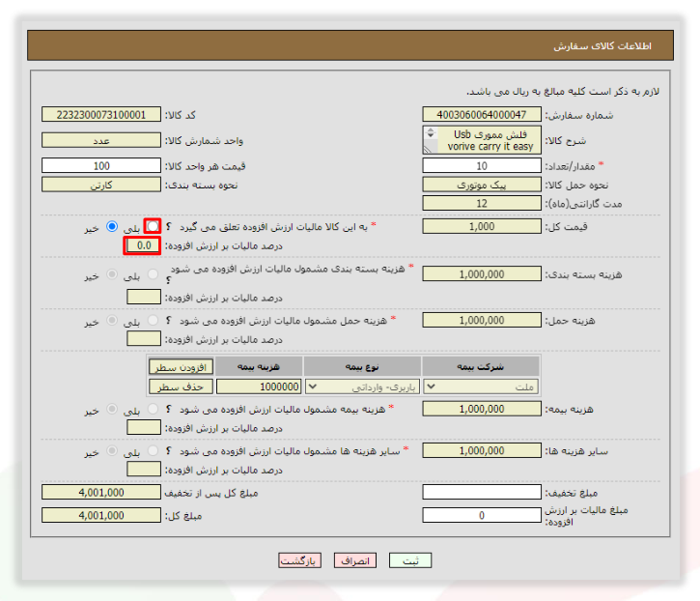700x601 pixels.
Task: Click the insurance cost field 1000000 in table
Action: point(259,386)
